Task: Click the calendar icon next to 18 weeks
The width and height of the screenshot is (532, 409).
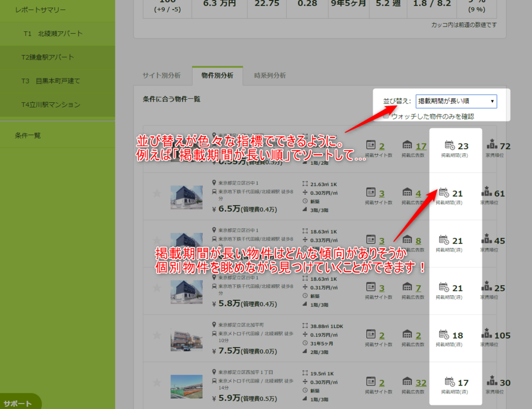Action: click(444, 334)
